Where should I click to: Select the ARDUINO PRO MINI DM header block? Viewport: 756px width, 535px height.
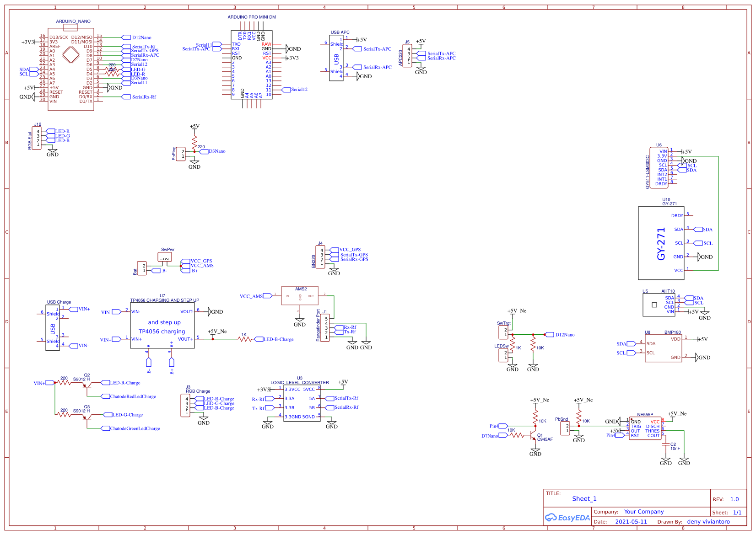(252, 64)
